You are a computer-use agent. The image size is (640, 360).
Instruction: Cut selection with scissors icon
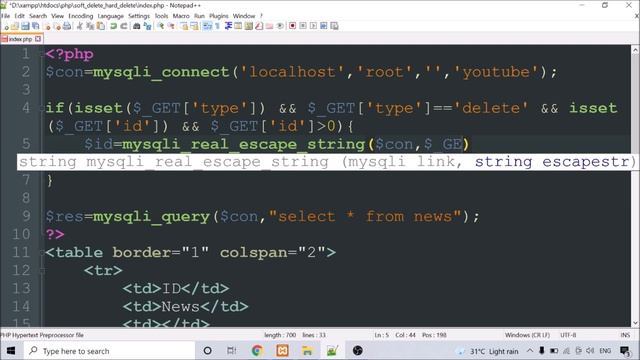click(x=80, y=26)
